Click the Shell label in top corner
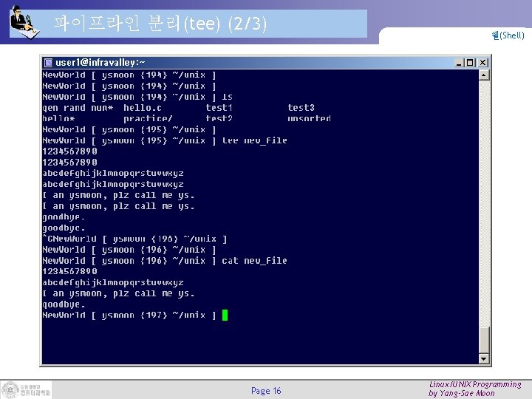This screenshot has height=399, width=532. (508, 35)
